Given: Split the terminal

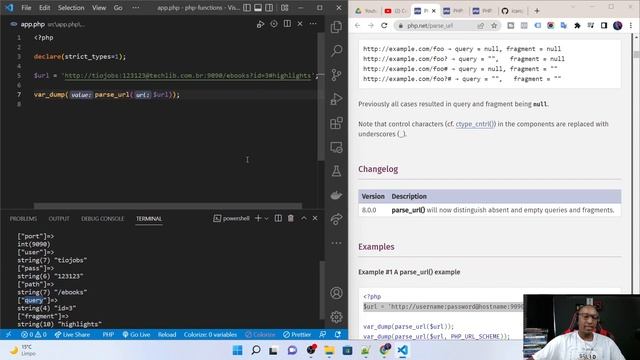Looking at the screenshot, I should (278, 218).
